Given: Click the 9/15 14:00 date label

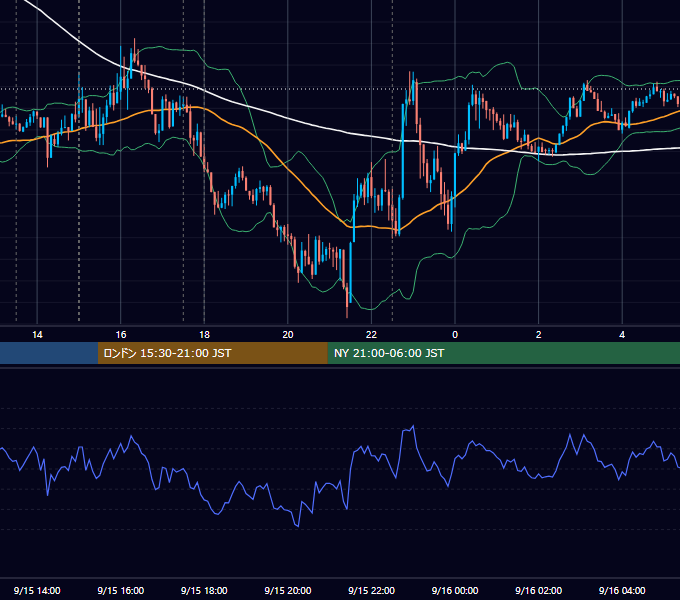Looking at the screenshot, I should coord(37,590).
